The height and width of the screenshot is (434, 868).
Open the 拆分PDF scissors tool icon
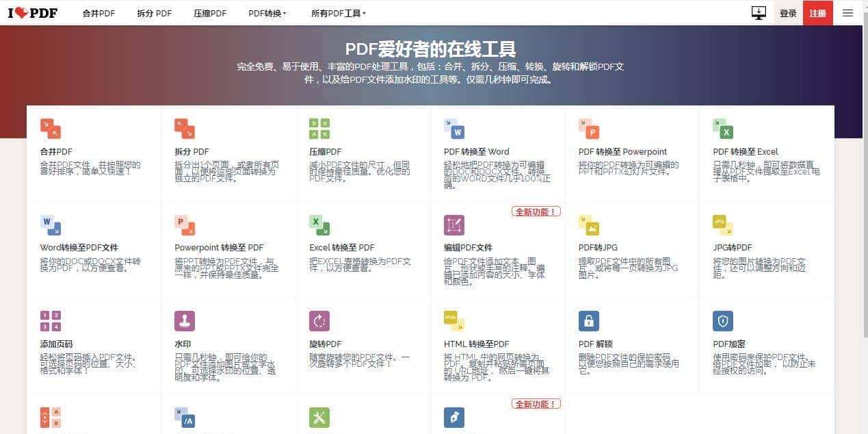[183, 128]
